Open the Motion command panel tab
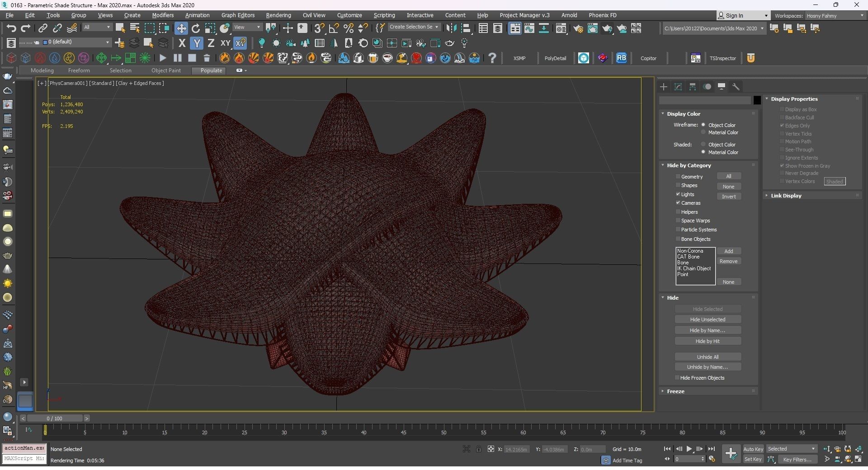Image resolution: width=868 pixels, height=470 pixels. pyautogui.click(x=707, y=87)
